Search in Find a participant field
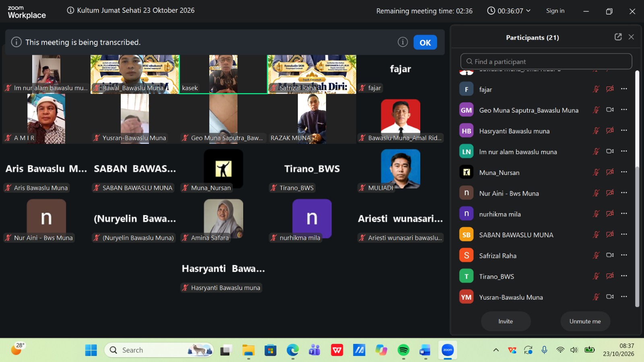The width and height of the screenshot is (644, 362). click(x=546, y=62)
